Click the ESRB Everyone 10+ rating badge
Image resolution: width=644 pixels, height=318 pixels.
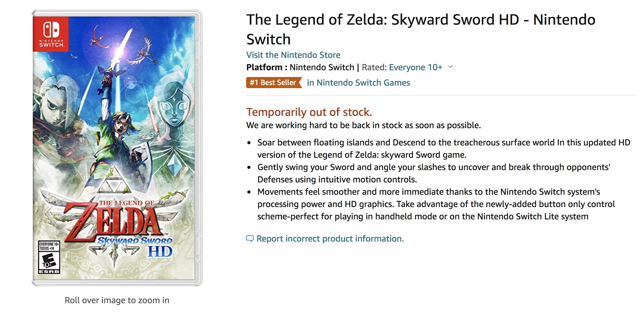(x=49, y=257)
